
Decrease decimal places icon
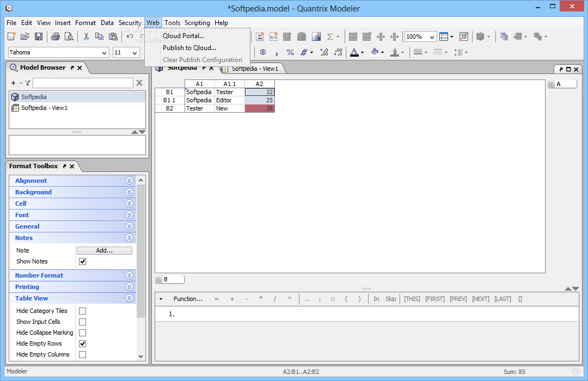coord(338,52)
